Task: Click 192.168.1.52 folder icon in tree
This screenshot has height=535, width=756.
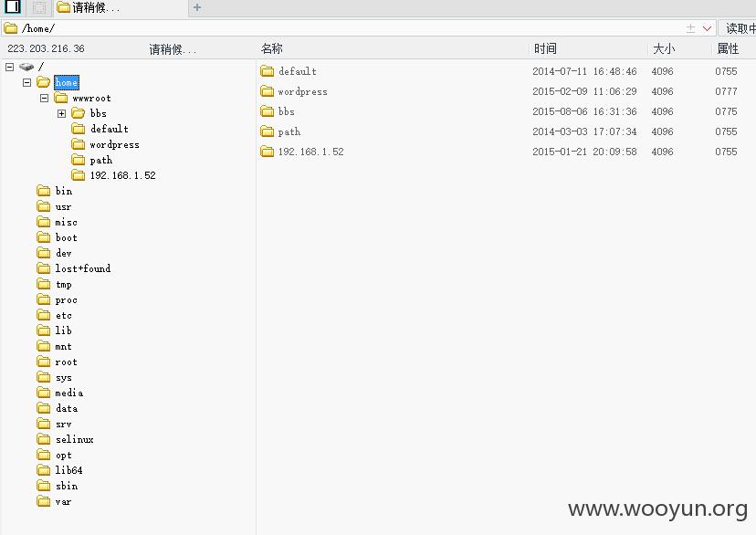Action: click(x=79, y=175)
